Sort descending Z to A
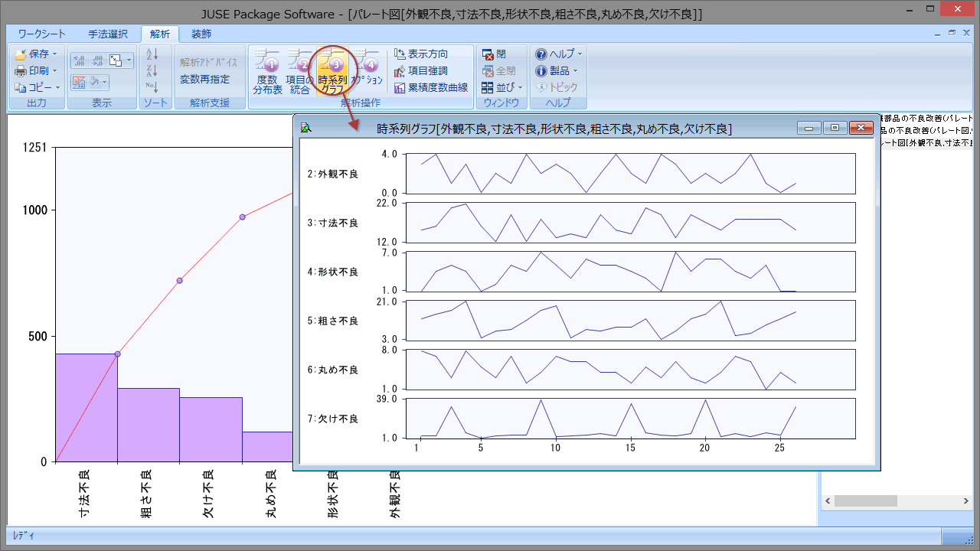980x551 pixels. 152,71
